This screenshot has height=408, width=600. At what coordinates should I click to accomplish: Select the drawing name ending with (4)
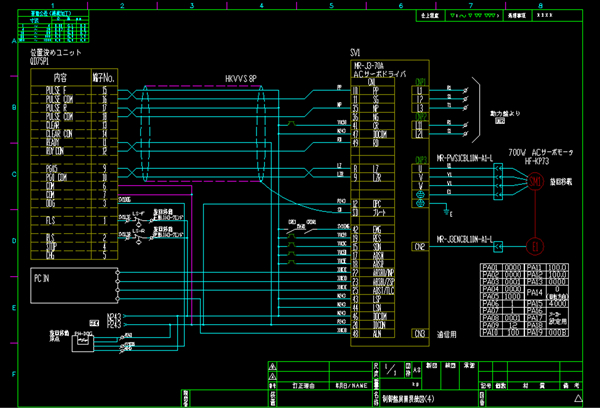tap(408, 399)
